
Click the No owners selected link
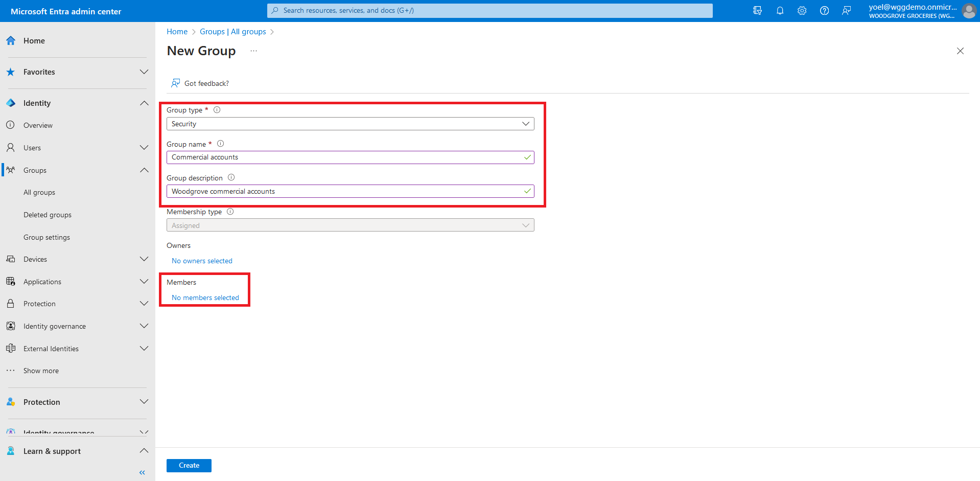[202, 261]
